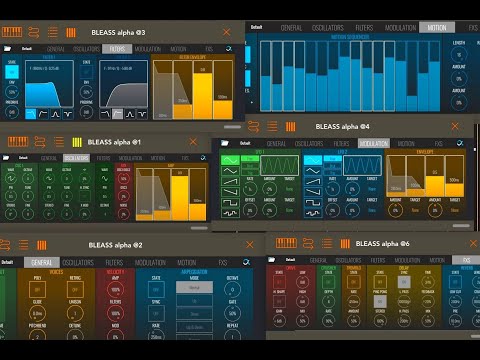The height and width of the screenshot is (360, 480).
Task: Open the first Envelope TARGET selector
Action: pos(415,210)
